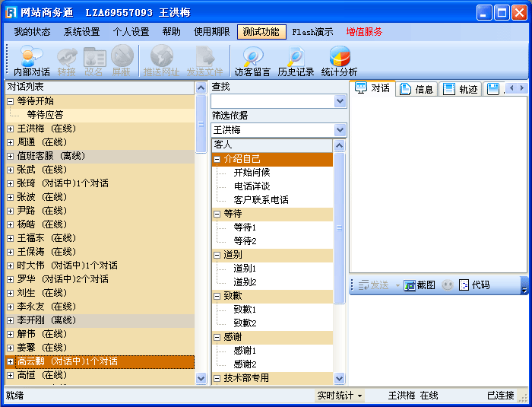The height and width of the screenshot is (407, 532).
Task: Switch to the 轨迹 tab
Action: point(461,89)
